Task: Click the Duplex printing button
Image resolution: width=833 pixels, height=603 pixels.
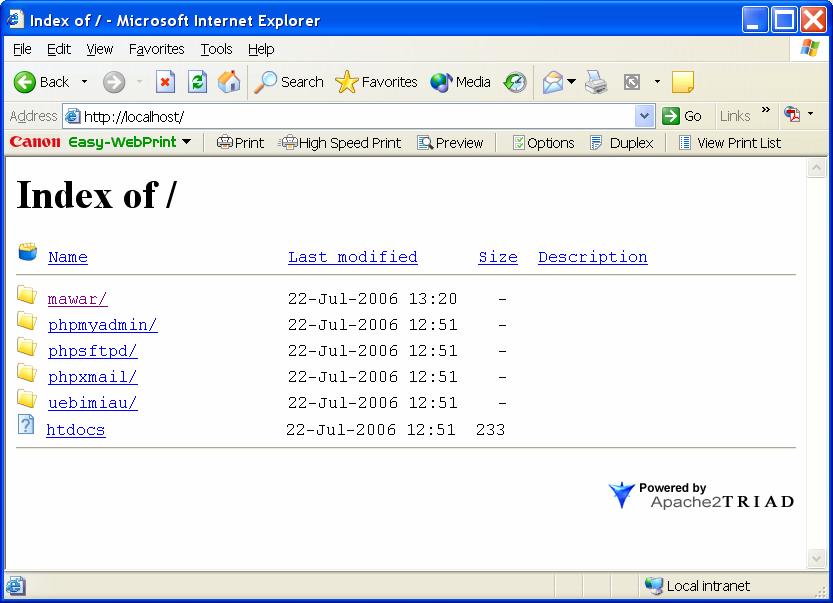Action: (x=622, y=143)
